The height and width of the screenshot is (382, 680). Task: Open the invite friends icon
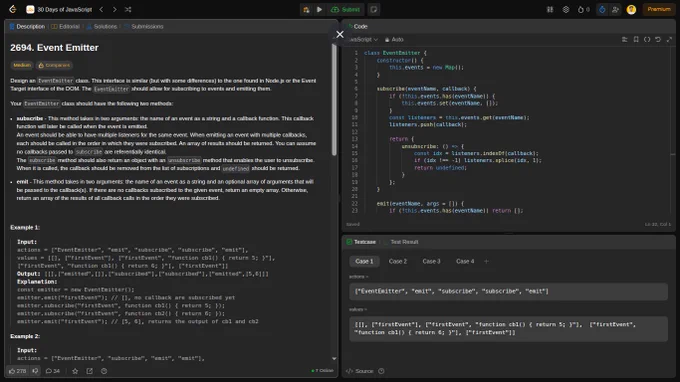click(615, 9)
